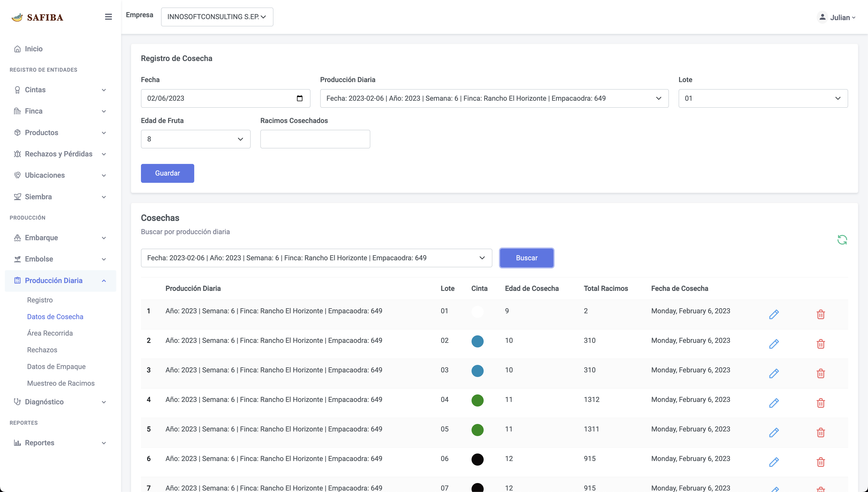868x492 pixels.
Task: Click the SAFIBA logo
Action: click(38, 17)
